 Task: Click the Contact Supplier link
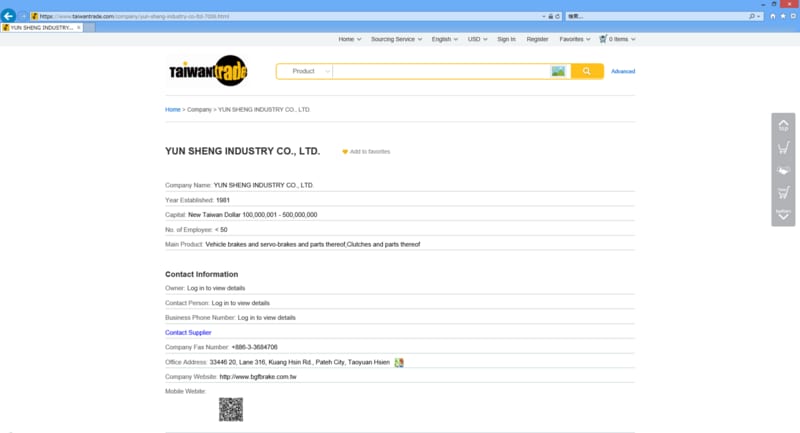[188, 333]
